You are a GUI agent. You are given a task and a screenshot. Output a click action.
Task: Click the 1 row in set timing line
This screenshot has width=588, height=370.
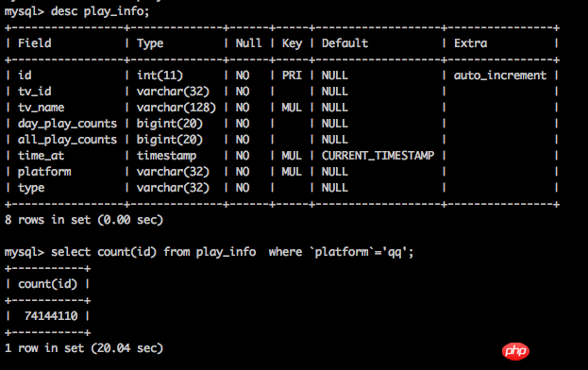(x=84, y=348)
